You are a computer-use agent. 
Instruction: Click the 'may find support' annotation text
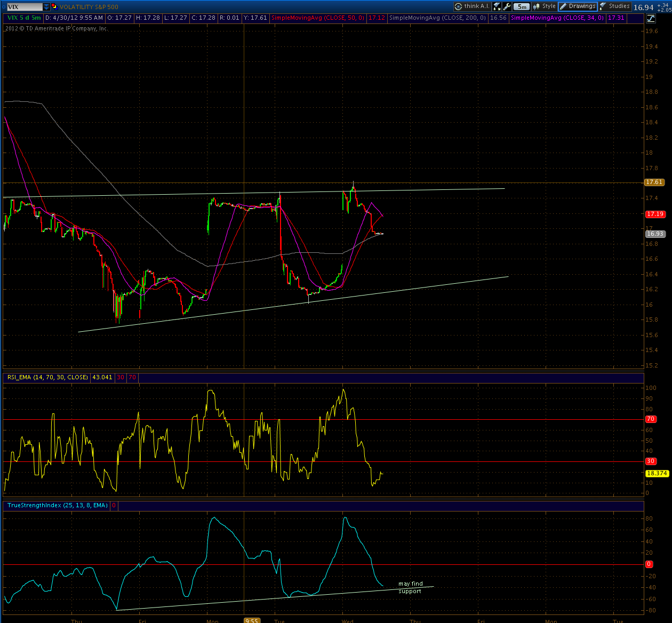pos(410,587)
